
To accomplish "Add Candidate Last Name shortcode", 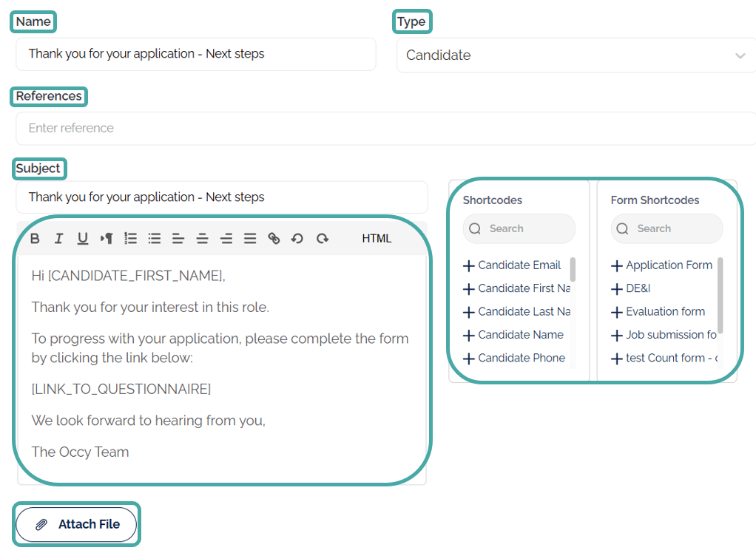I will (x=516, y=311).
